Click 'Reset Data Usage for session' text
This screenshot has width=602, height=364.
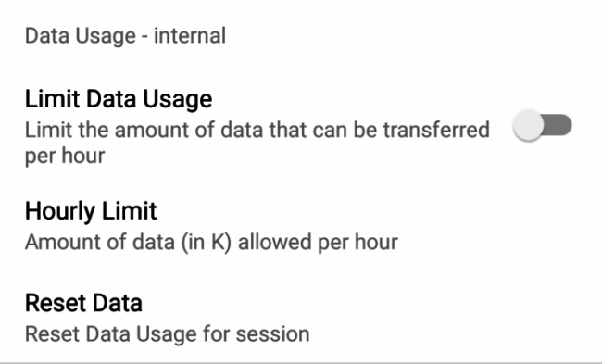[x=167, y=333]
